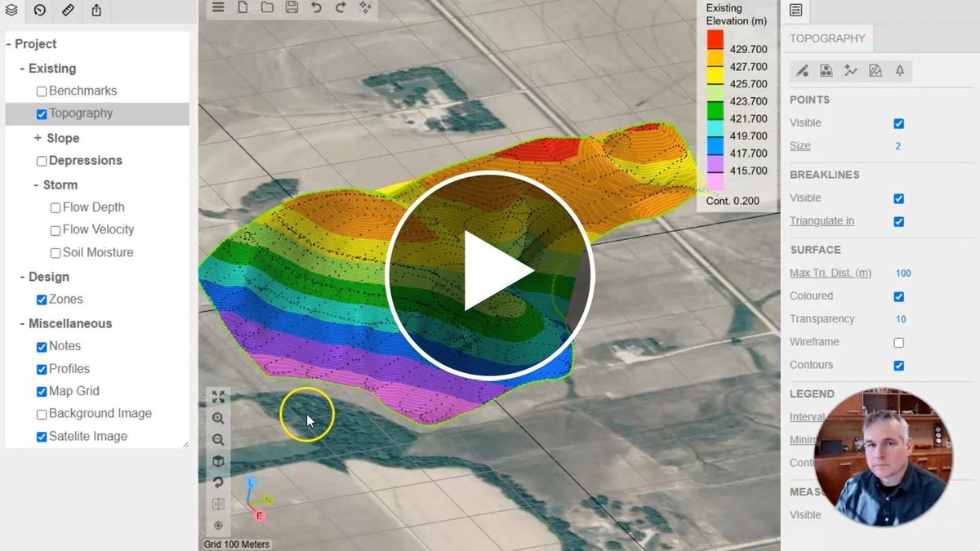
Task: Click the Size link under Points
Action: click(800, 146)
